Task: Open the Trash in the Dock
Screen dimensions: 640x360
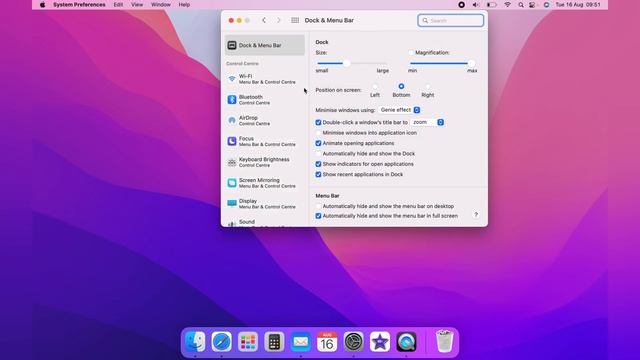Action: coord(444,342)
